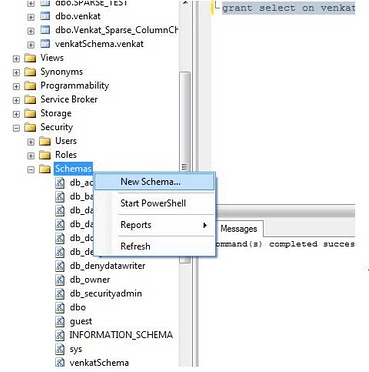Click the Users folder icon
This screenshot has width=369, height=372.
coord(45,141)
